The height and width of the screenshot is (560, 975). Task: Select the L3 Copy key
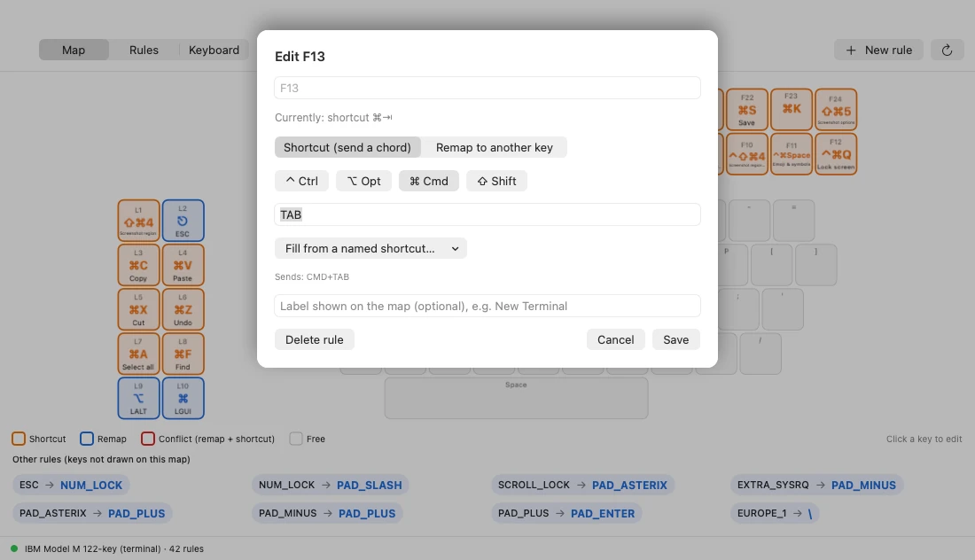click(138, 265)
